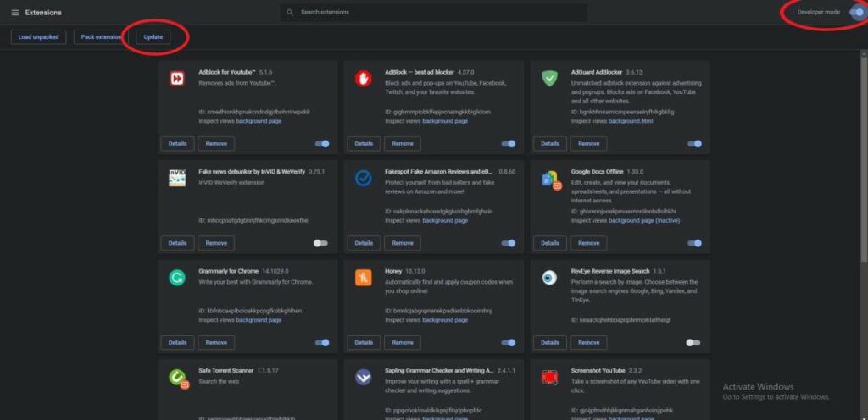Click the AdGuard green shield icon
The width and height of the screenshot is (868, 420).
549,78
